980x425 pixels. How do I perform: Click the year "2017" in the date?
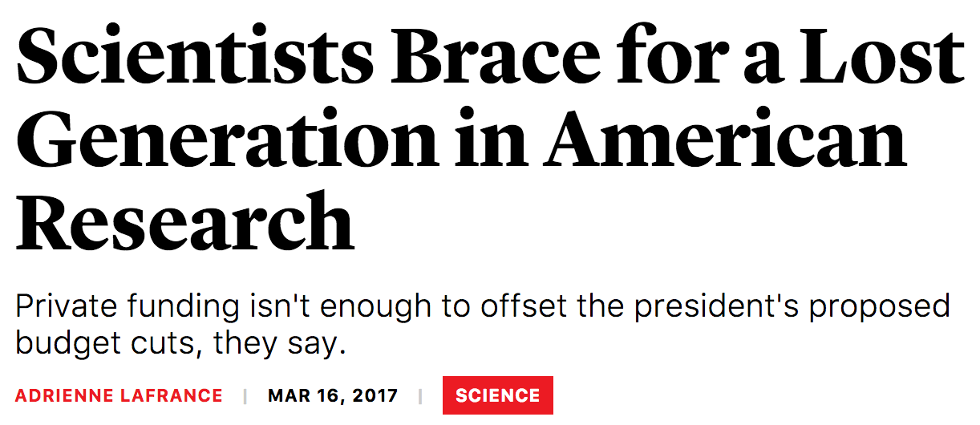375,395
